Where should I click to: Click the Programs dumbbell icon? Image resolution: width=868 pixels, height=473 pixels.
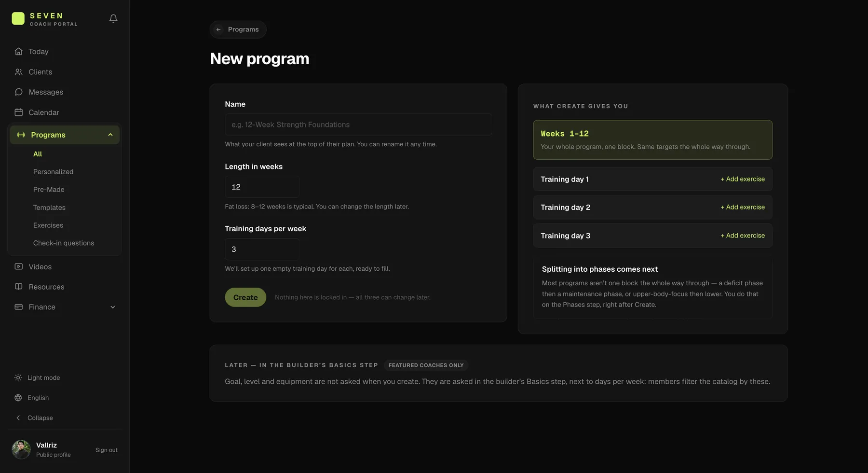click(x=21, y=135)
